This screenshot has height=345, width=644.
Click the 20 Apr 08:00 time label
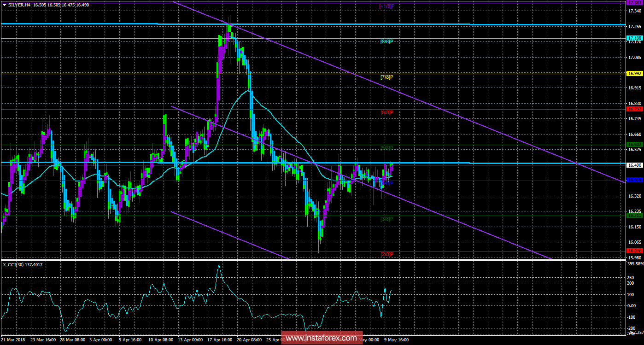point(249,340)
